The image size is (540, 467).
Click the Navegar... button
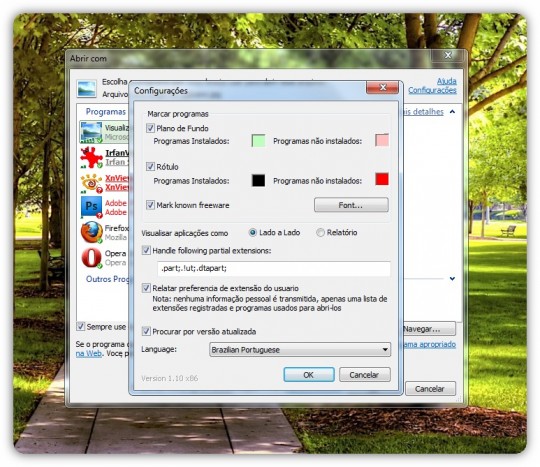coord(428,329)
